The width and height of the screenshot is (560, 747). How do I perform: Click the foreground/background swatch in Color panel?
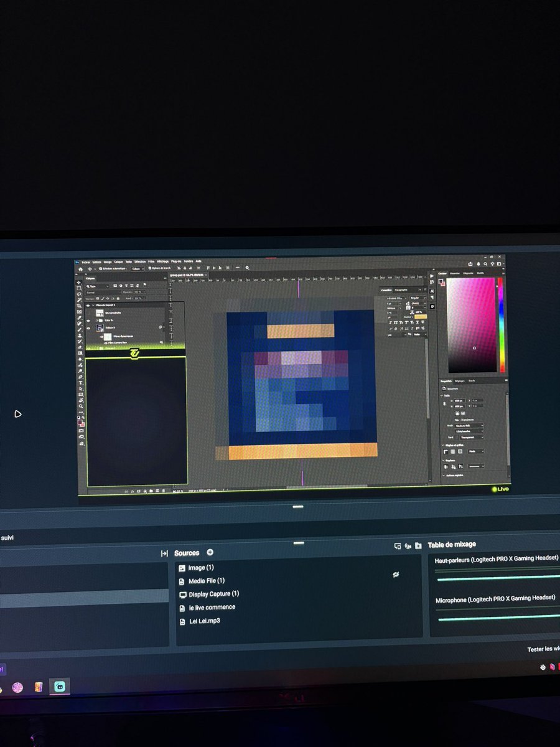442,282
